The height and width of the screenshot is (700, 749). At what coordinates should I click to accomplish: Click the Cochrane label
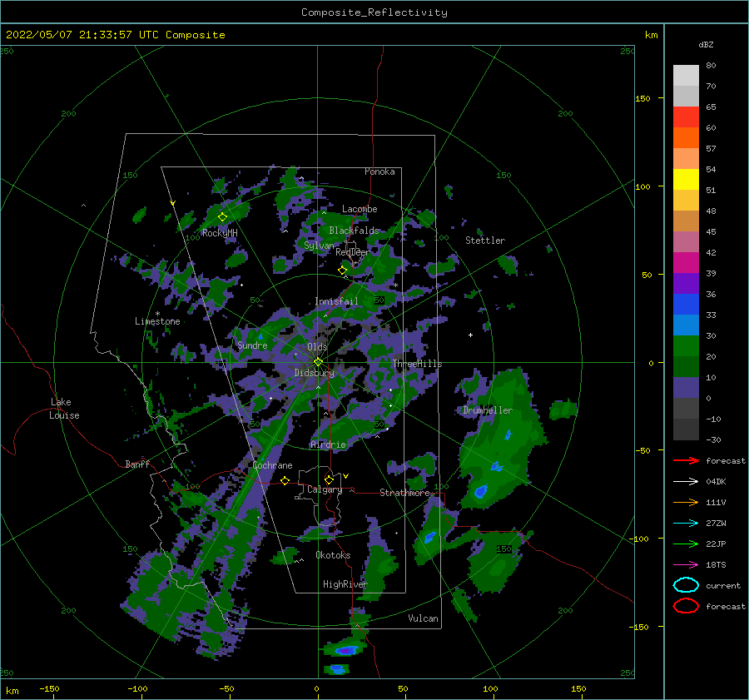click(x=272, y=465)
